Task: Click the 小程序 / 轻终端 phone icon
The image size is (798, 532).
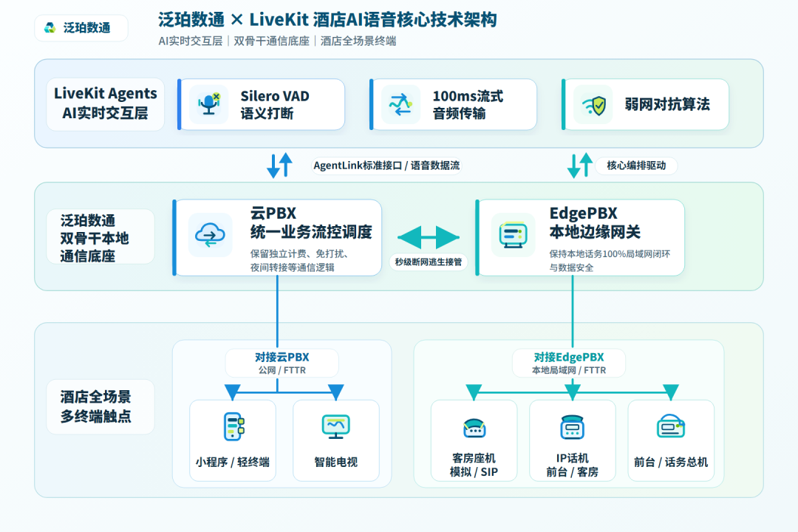Action: click(x=233, y=426)
